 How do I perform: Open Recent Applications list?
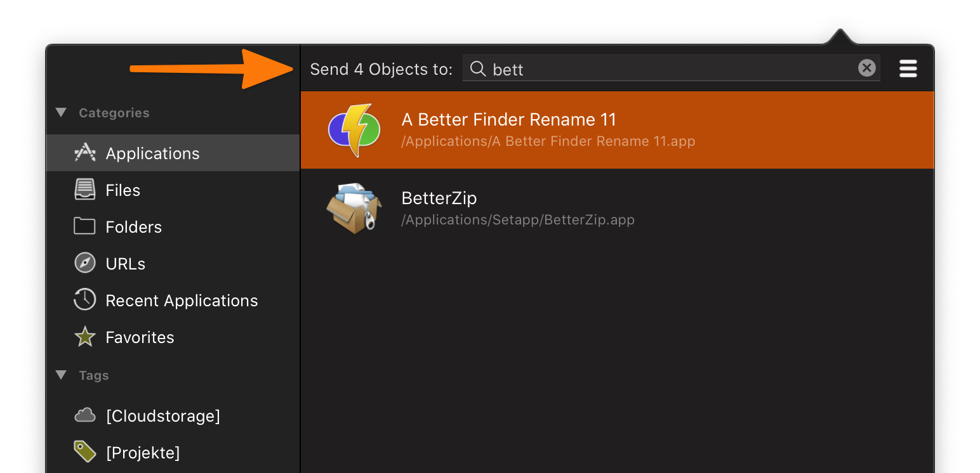[173, 300]
